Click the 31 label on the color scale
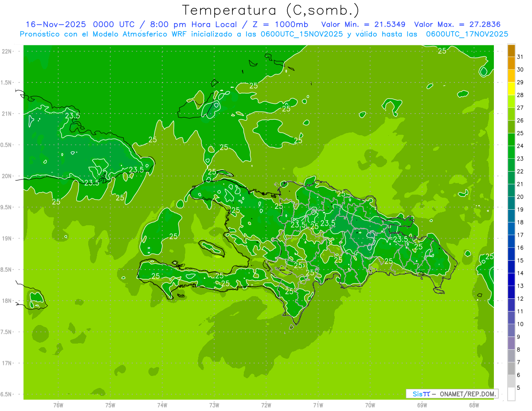Viewport: 532px width, 411px height. click(x=520, y=57)
